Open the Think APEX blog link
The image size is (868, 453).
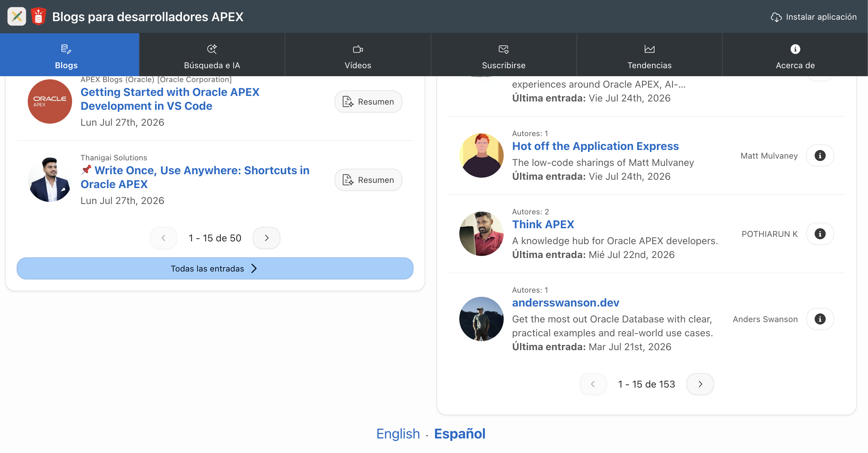543,224
